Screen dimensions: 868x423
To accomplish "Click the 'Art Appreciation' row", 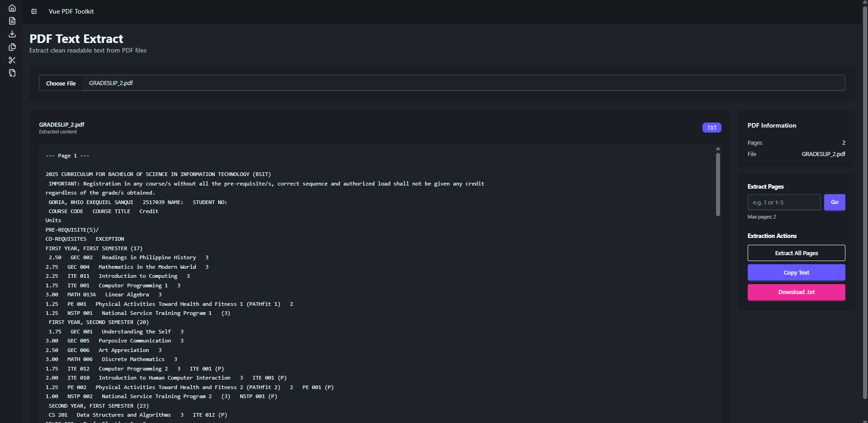I will point(104,350).
